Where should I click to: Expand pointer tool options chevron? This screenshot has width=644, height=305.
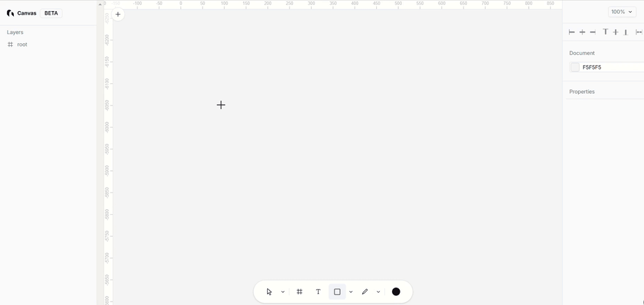pos(282,292)
